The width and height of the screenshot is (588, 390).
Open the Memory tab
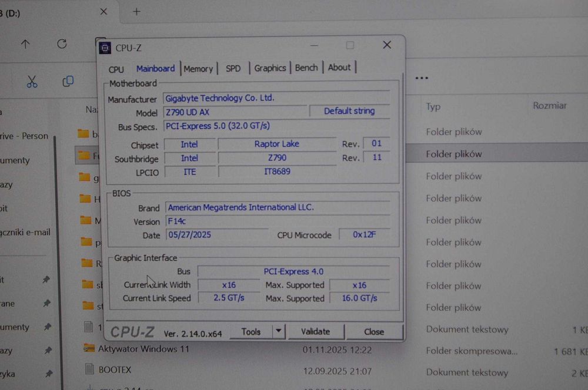tap(198, 69)
